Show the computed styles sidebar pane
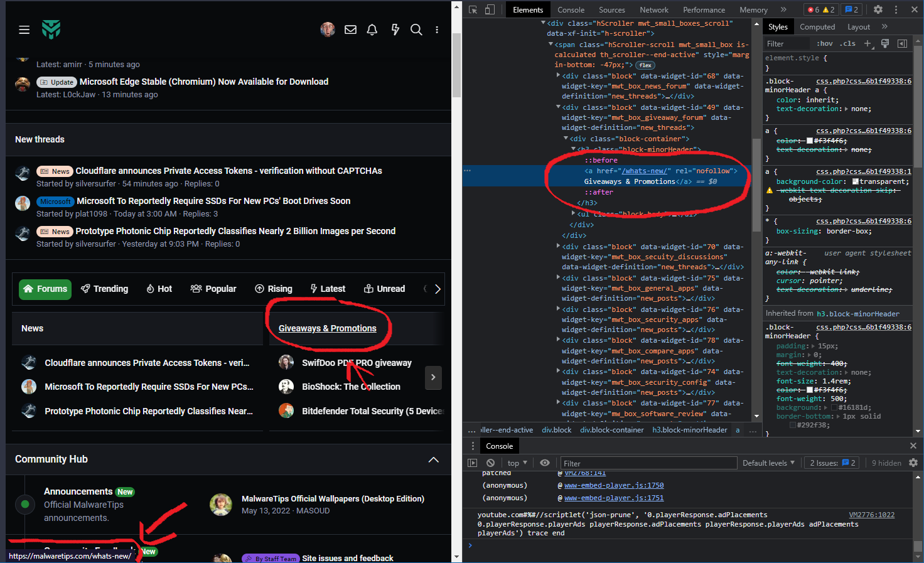This screenshot has height=563, width=924. click(x=902, y=43)
